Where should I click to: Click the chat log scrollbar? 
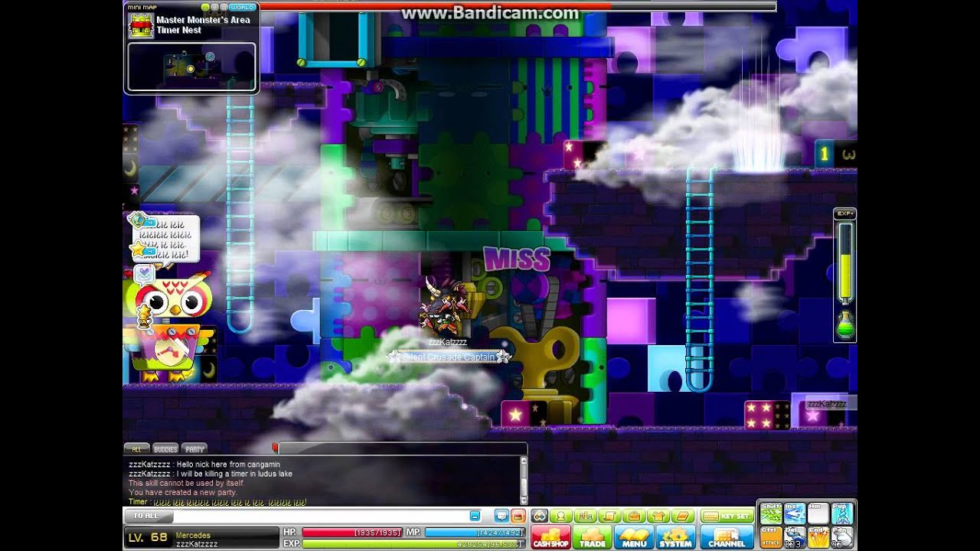pos(524,481)
